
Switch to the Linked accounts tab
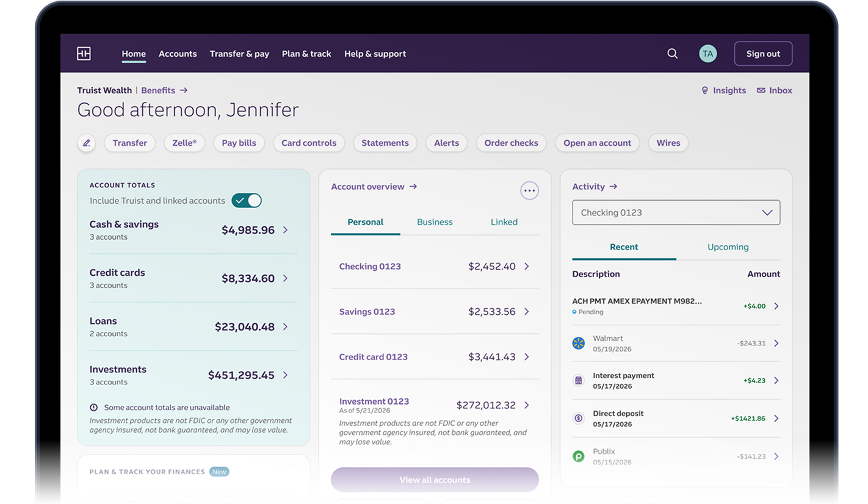tap(504, 222)
